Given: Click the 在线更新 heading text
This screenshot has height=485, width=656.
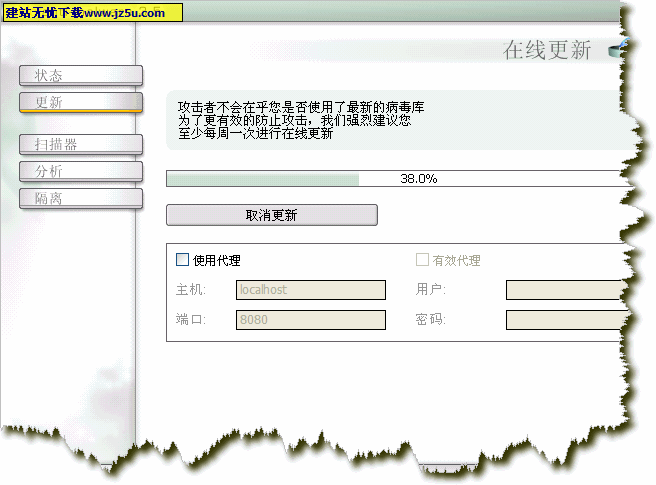Looking at the screenshot, I should pyautogui.click(x=547, y=50).
